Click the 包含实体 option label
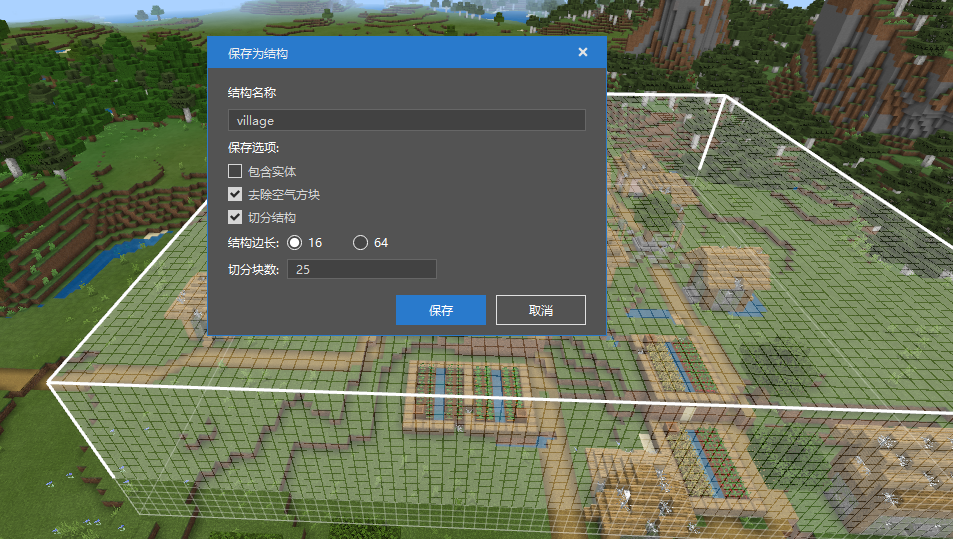Image resolution: width=953 pixels, height=539 pixels. click(272, 172)
